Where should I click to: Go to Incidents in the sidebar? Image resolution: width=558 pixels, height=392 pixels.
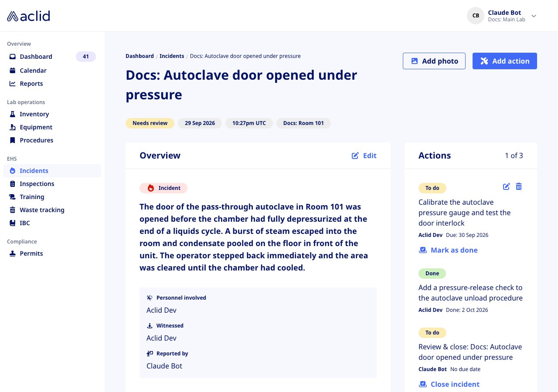pos(52,171)
